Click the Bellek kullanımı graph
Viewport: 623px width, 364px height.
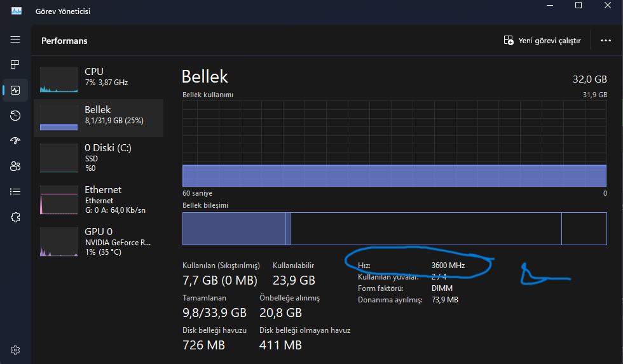pyautogui.click(x=394, y=143)
